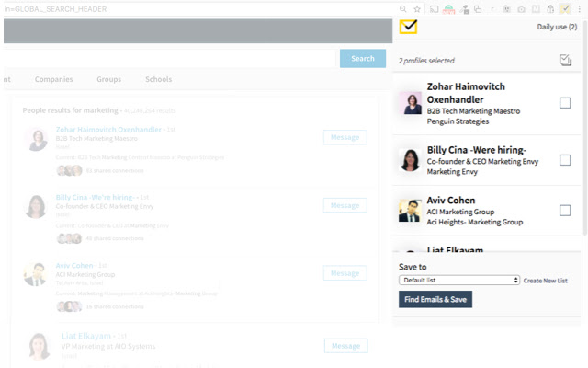Viewport: 588px width, 368px height.
Task: Message Liat Elkayam from search results
Action: [x=345, y=346]
